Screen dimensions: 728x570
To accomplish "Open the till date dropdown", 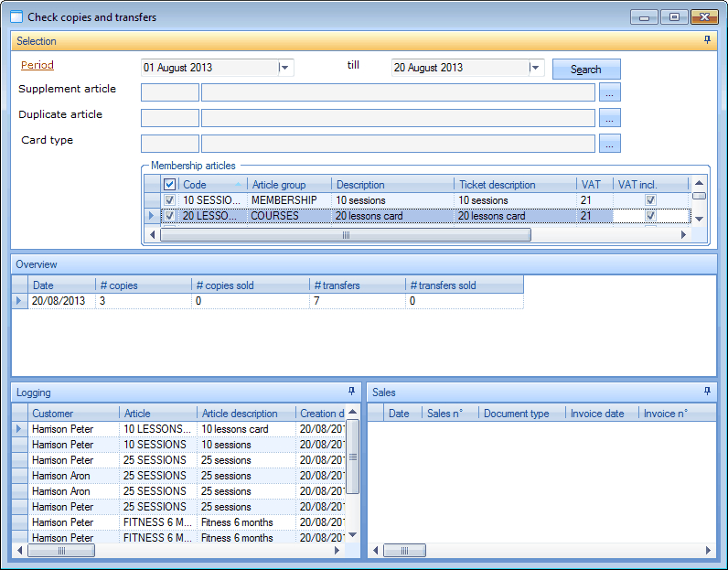I will (x=535, y=68).
